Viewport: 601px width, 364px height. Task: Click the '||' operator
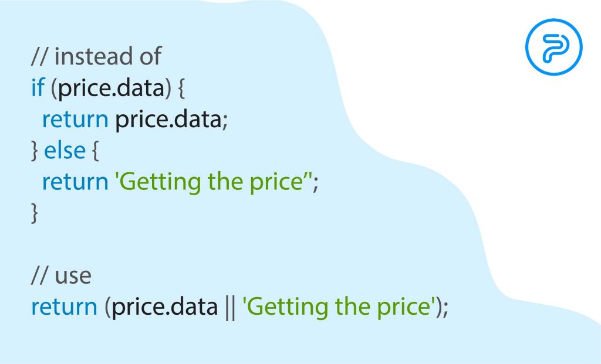pyautogui.click(x=230, y=308)
